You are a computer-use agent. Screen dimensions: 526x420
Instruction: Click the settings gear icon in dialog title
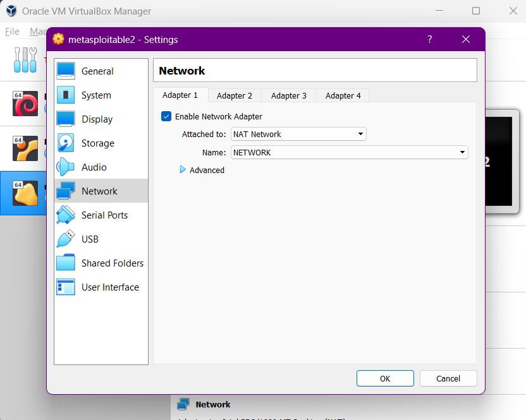point(58,39)
